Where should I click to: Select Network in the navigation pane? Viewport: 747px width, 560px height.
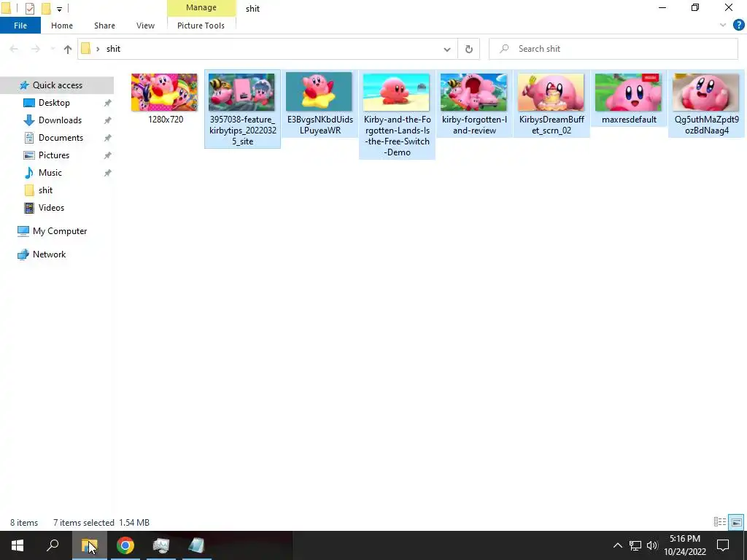tap(49, 254)
